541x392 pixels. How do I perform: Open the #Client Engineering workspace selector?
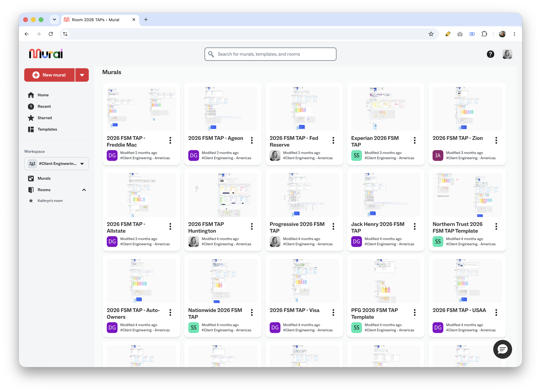(x=56, y=164)
